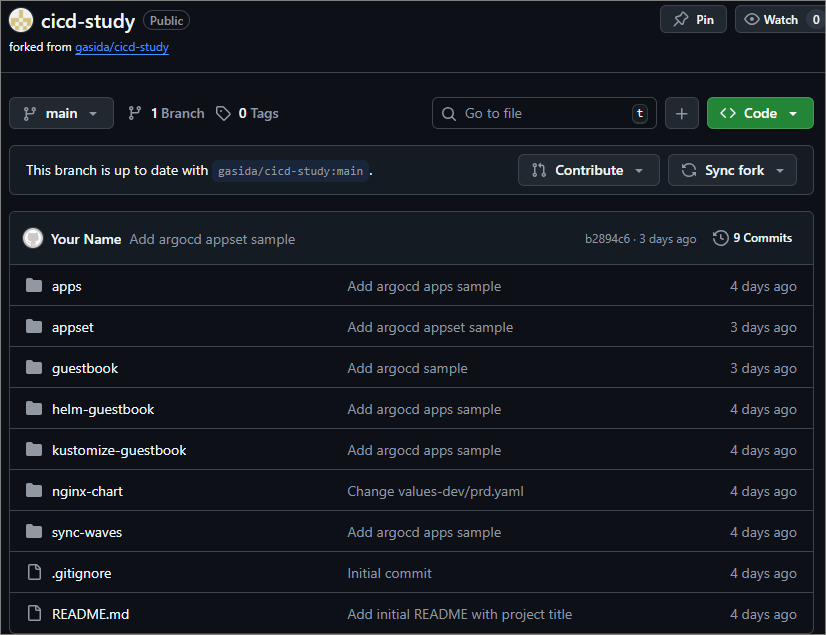
Task: Click the kustomize-guestbook folder icon
Action: pos(34,450)
